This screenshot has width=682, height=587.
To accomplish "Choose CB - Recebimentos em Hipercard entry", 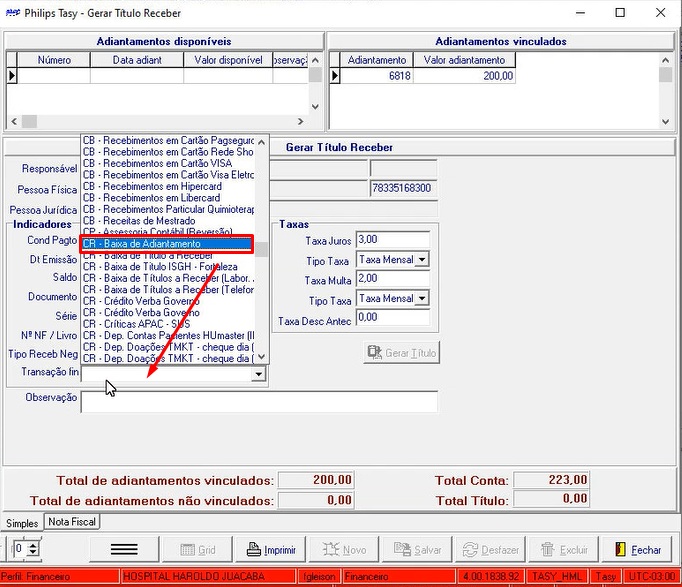I will point(167,187).
